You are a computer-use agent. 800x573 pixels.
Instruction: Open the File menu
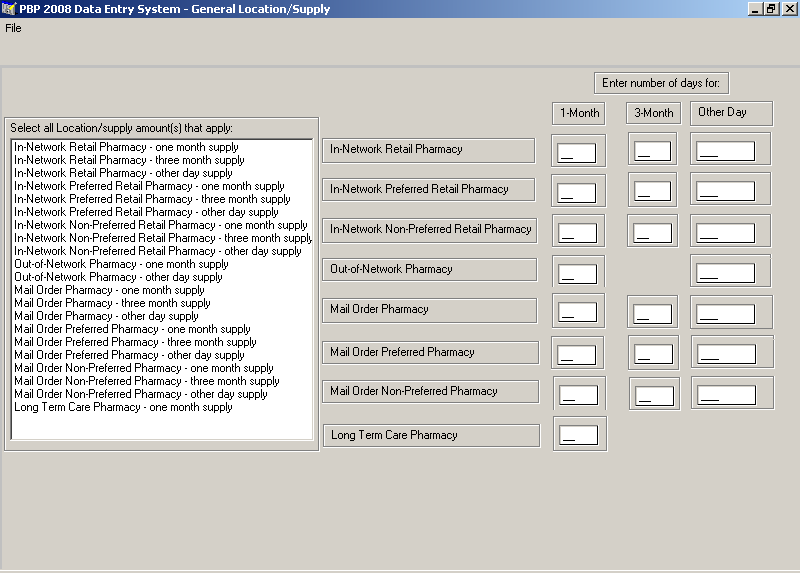[x=13, y=28]
